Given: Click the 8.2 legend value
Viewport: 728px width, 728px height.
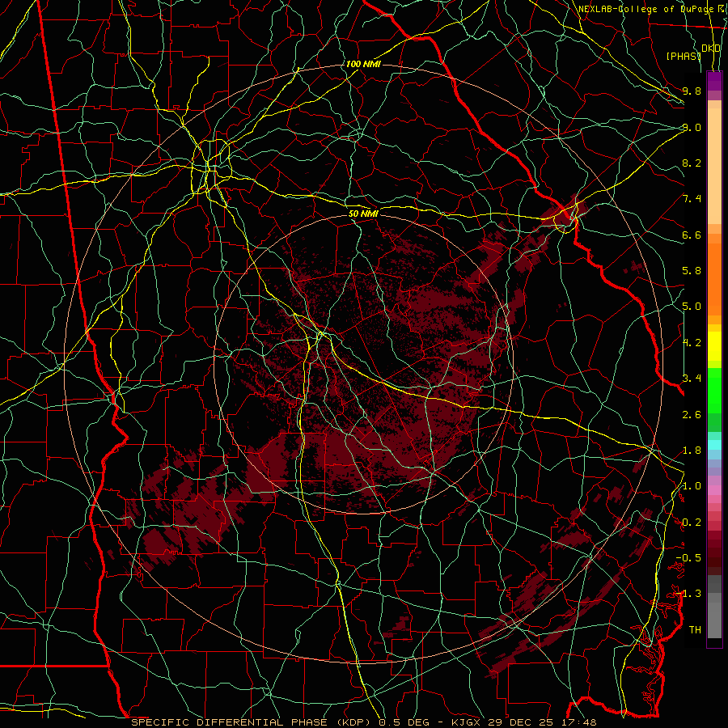Looking at the screenshot, I should [x=692, y=163].
